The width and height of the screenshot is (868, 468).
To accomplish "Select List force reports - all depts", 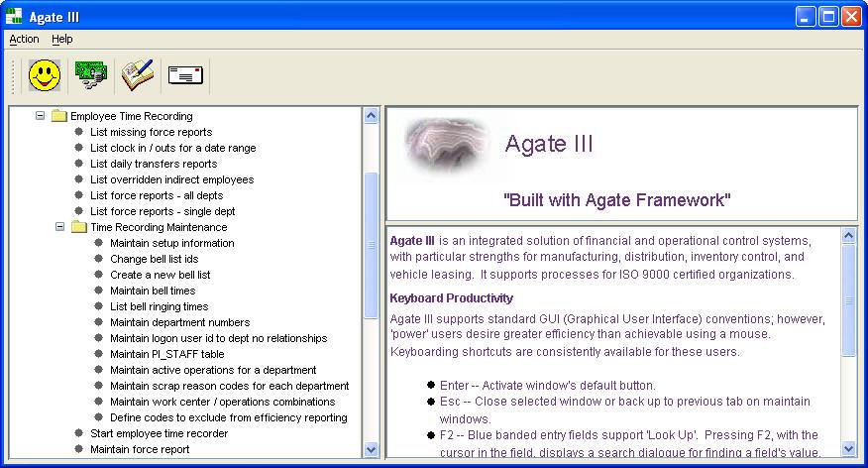I will 157,195.
